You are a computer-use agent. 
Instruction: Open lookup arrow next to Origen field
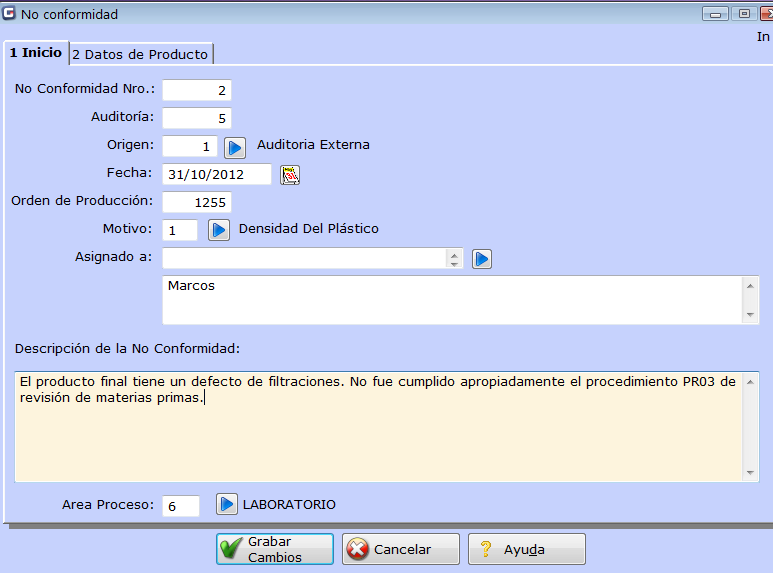235,147
